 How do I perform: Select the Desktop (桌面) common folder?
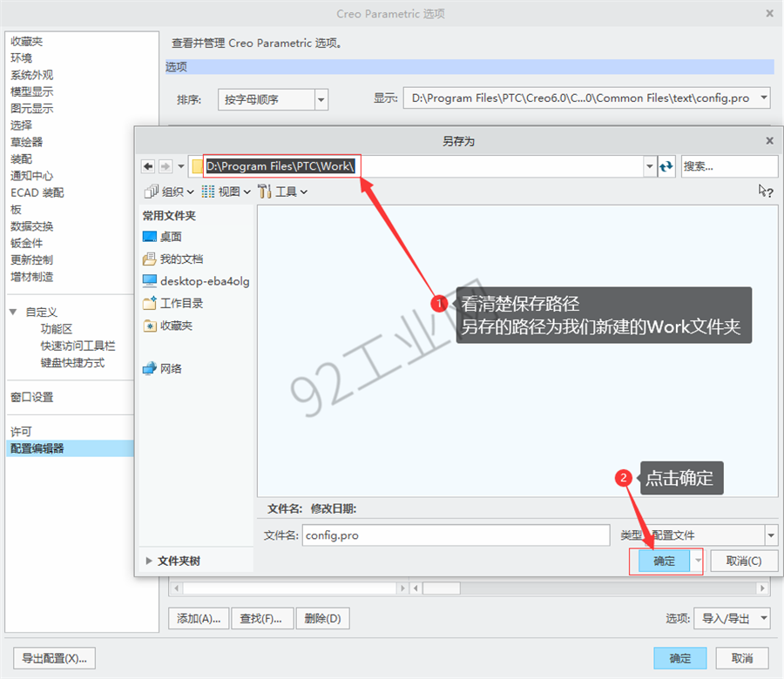(162, 237)
